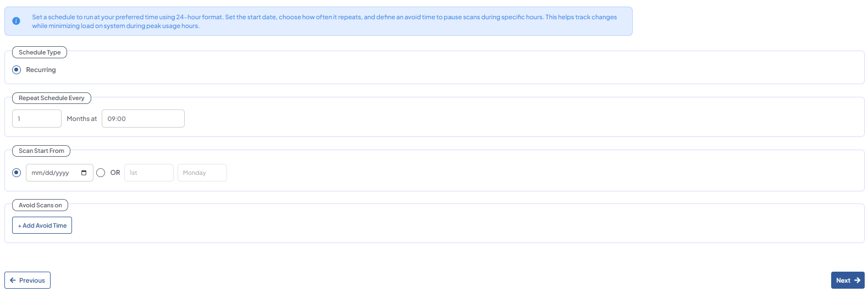Click the 09:00 time field
The height and width of the screenshot is (292, 868).
pyautogui.click(x=143, y=119)
